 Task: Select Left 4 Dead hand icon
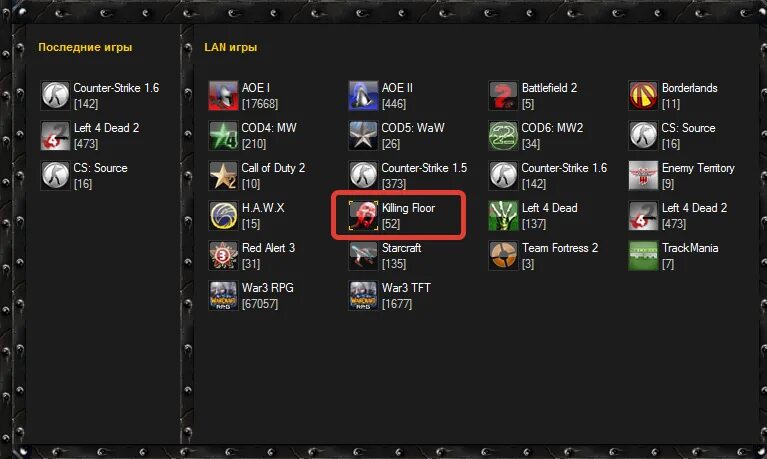pos(503,215)
